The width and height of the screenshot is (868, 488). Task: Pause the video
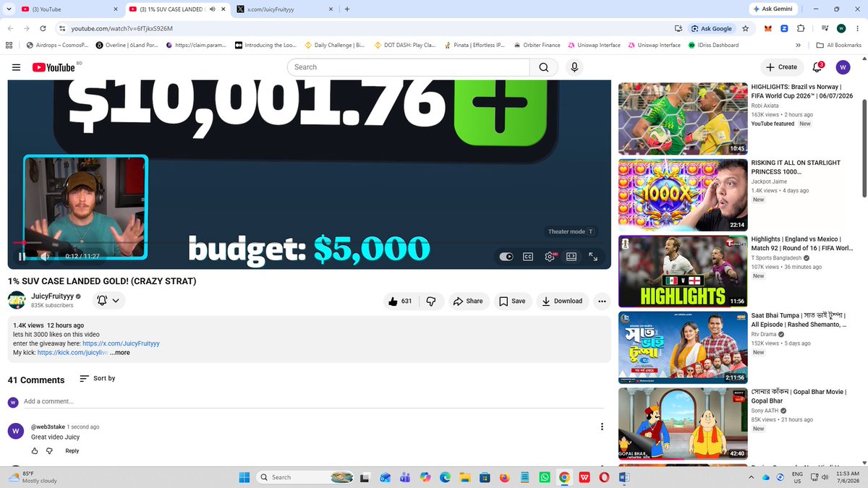pos(22,256)
